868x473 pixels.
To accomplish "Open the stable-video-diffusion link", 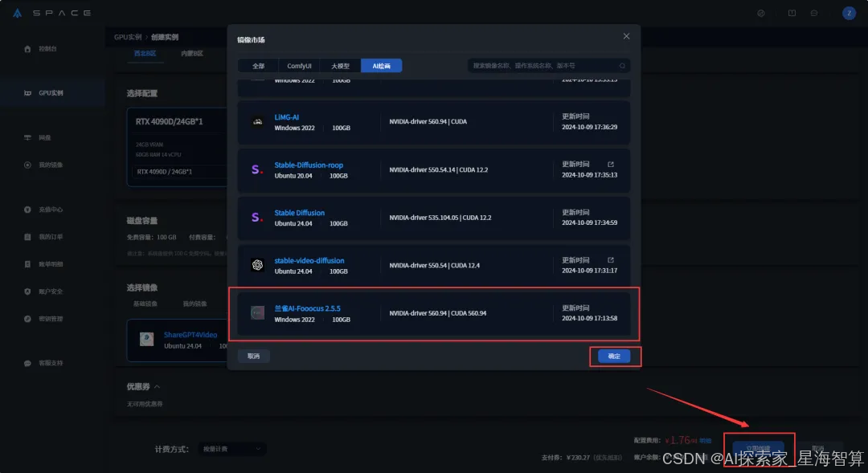I will tap(309, 260).
